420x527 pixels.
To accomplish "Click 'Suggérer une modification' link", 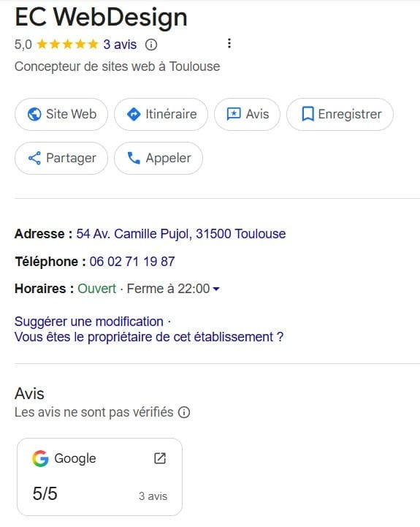I will 88,322.
